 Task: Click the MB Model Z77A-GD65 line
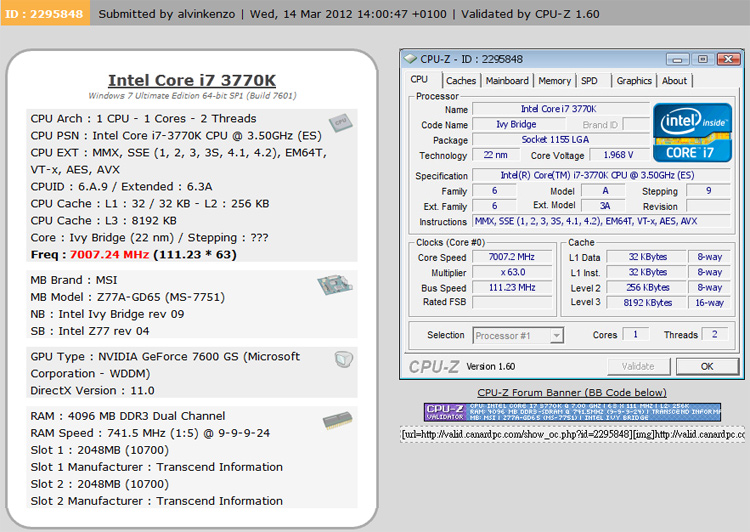coord(128,297)
